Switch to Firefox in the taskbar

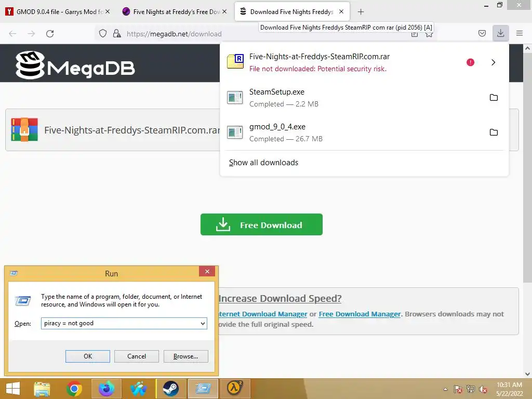(106, 389)
